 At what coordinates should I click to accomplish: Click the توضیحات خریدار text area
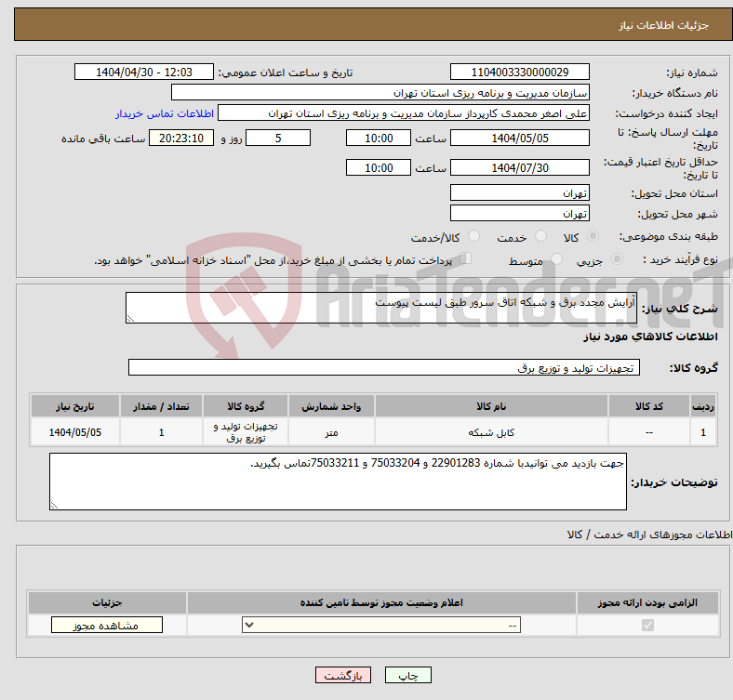click(338, 481)
